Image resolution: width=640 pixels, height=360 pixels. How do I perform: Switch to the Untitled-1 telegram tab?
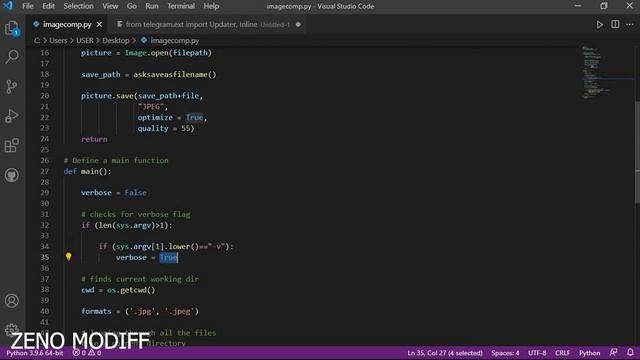tap(209, 24)
